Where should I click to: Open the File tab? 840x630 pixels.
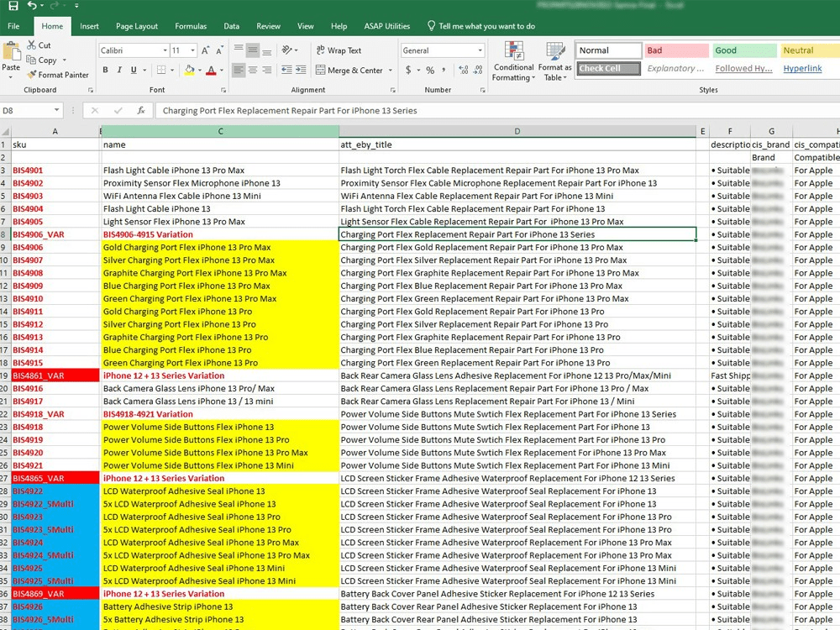(x=13, y=26)
